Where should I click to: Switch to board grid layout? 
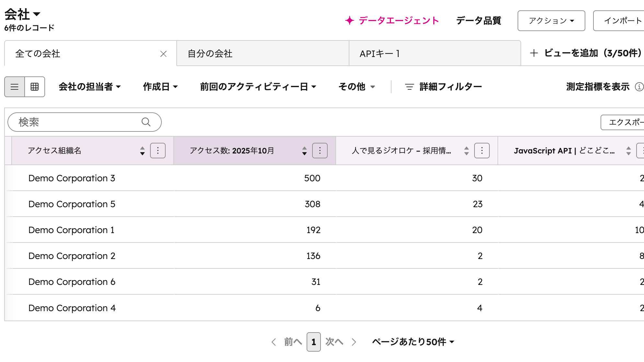(x=35, y=87)
